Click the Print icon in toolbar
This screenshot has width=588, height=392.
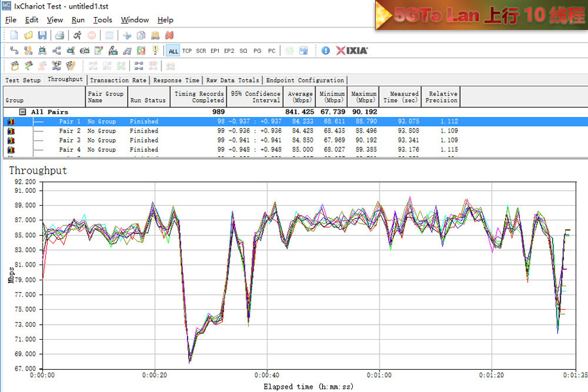pyautogui.click(x=59, y=35)
